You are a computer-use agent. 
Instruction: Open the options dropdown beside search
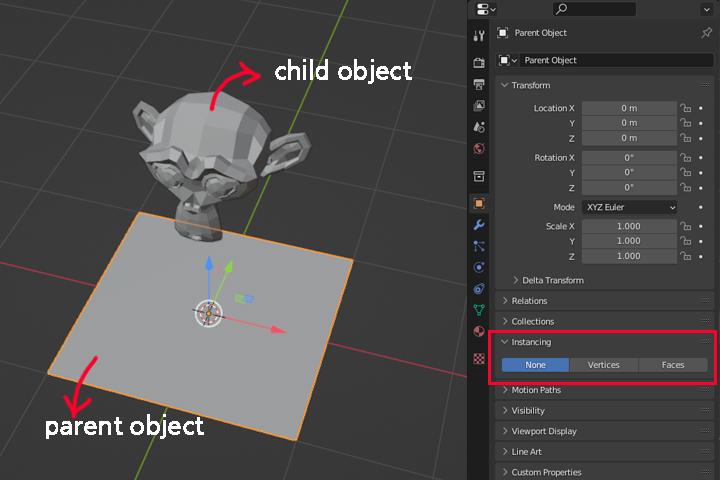[x=706, y=9]
